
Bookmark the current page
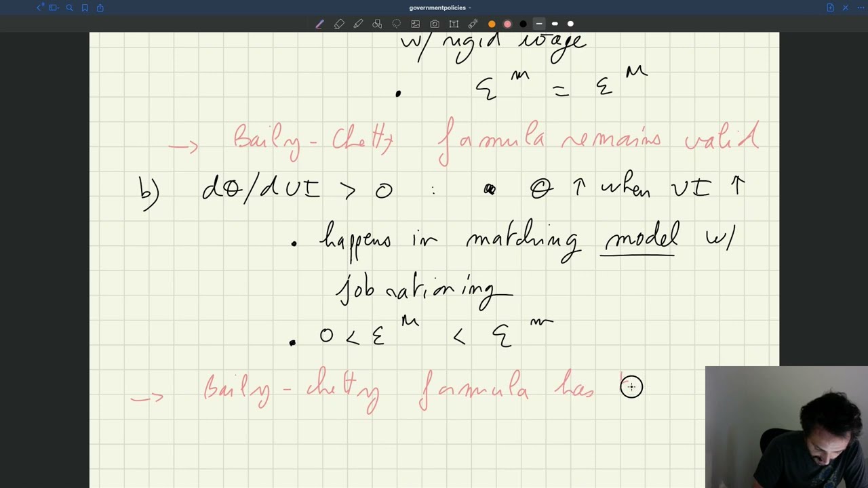click(85, 7)
